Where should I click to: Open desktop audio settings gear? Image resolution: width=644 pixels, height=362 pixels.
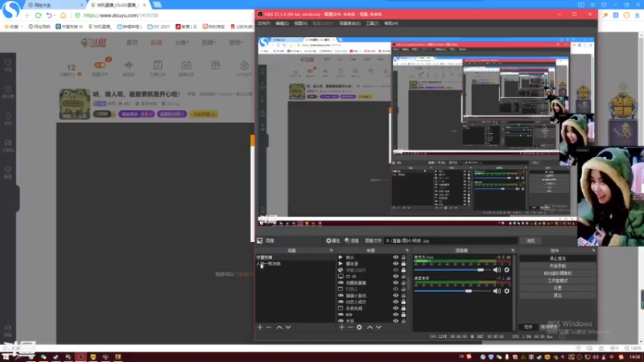[x=507, y=290]
